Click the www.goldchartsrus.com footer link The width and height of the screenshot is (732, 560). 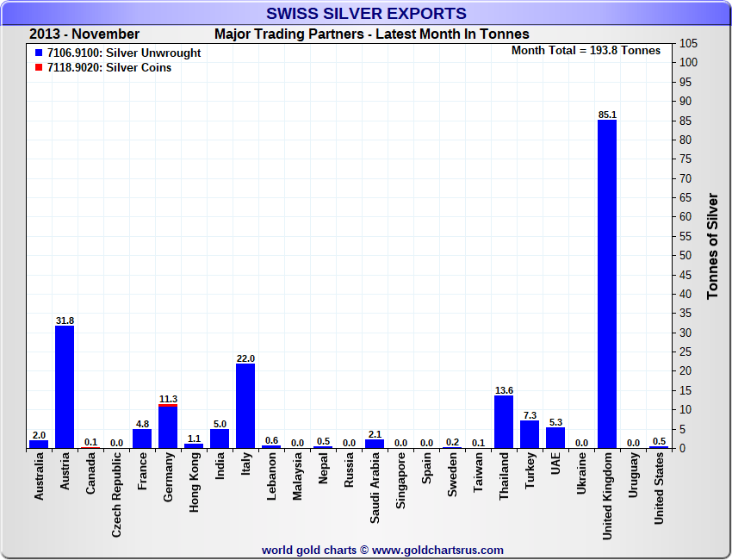click(x=437, y=550)
